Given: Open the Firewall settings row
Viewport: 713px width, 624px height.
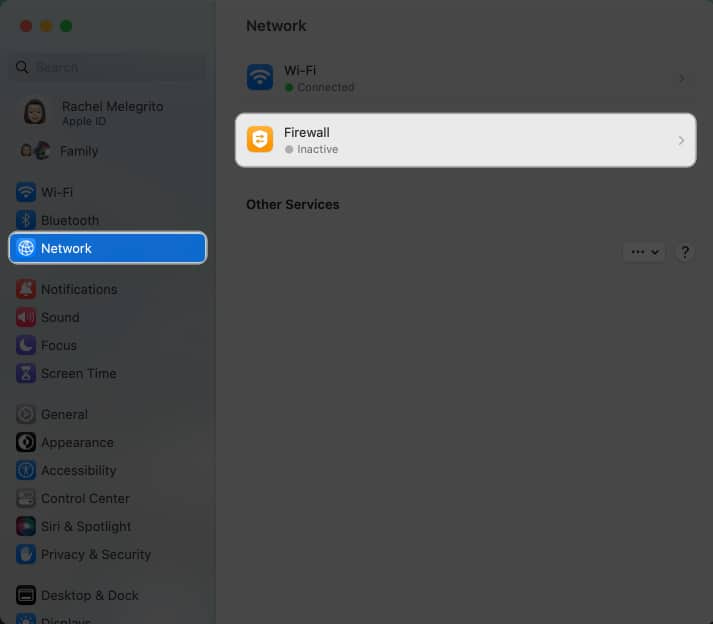Looking at the screenshot, I should pos(465,140).
